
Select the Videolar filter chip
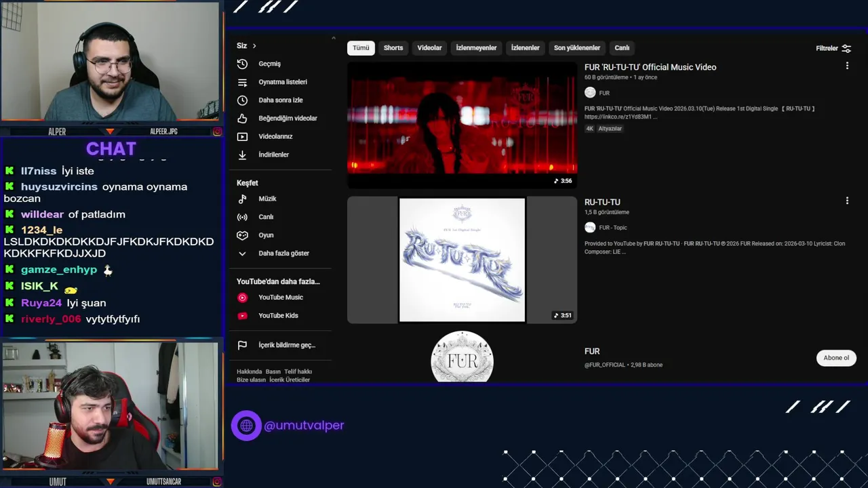429,48
